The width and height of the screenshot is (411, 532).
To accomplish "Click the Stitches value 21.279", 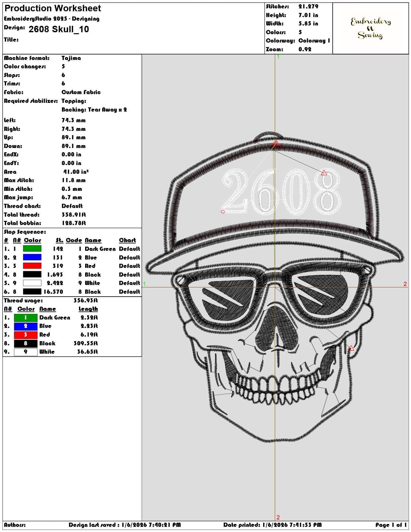I will click(x=308, y=6).
